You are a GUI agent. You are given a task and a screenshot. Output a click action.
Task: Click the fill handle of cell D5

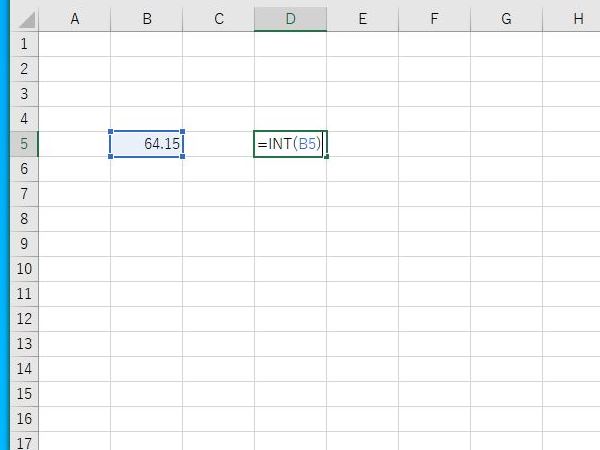tap(326, 157)
